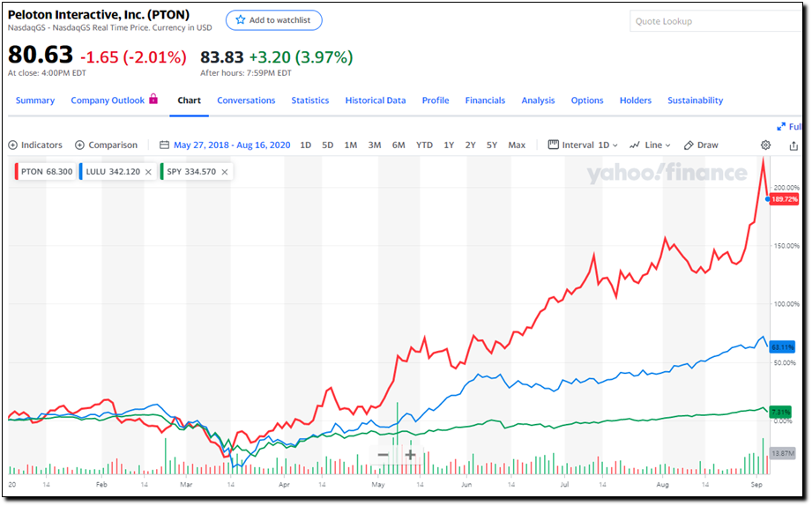Select the Chart tab
The width and height of the screenshot is (812, 506).
(189, 100)
